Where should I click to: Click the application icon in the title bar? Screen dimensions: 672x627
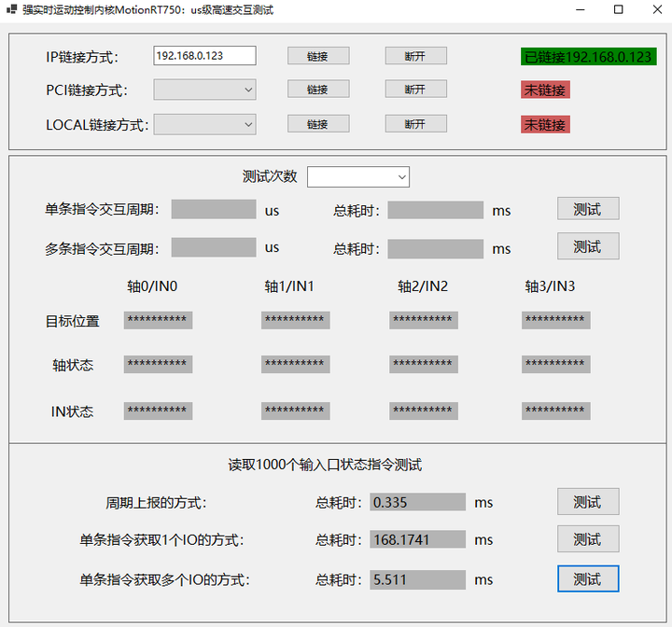click(x=11, y=9)
